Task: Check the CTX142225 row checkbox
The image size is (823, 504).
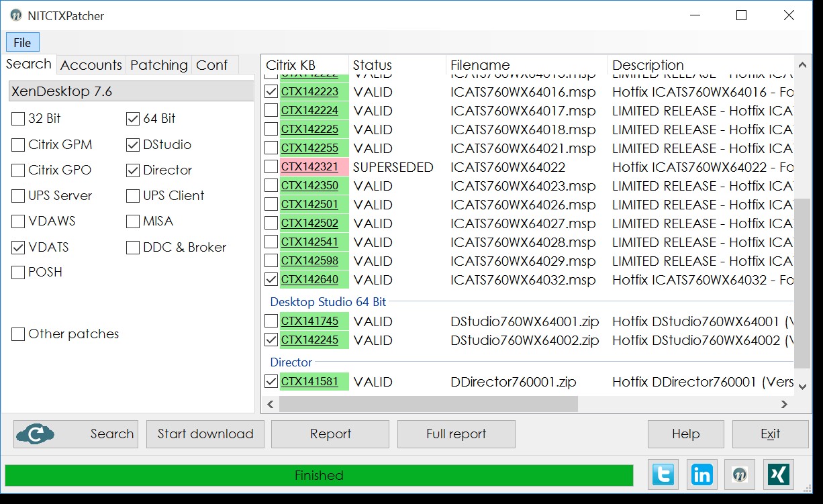Action: coord(271,130)
